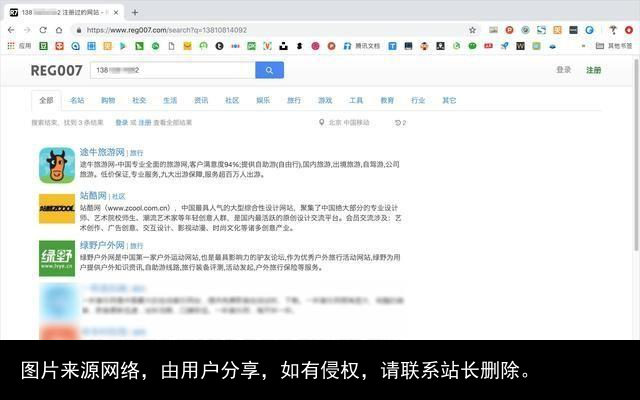Open the 途牛 cow logo thumbnail

[x=57, y=165]
